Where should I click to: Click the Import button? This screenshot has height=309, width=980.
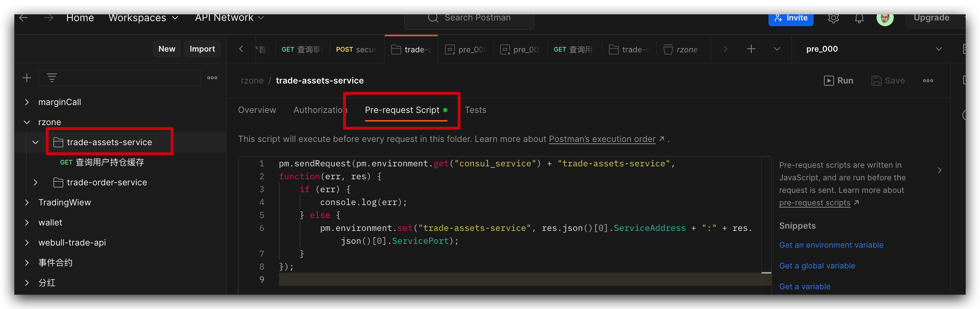(202, 49)
